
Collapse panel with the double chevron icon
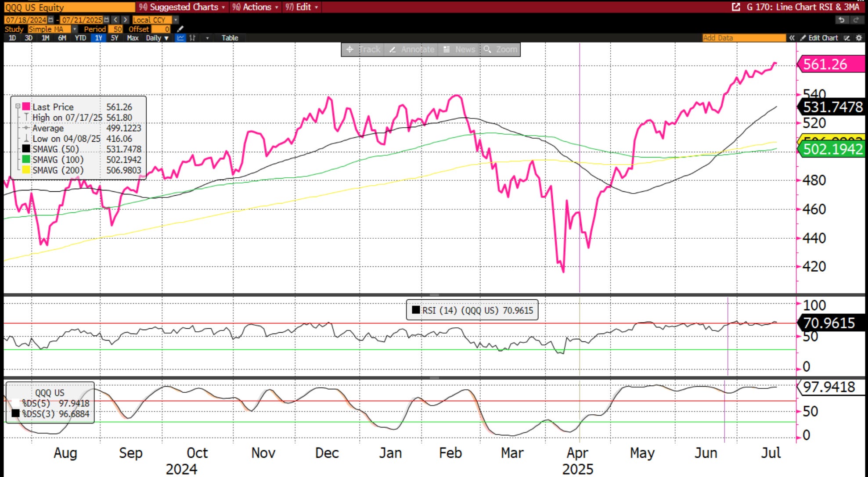(x=792, y=38)
